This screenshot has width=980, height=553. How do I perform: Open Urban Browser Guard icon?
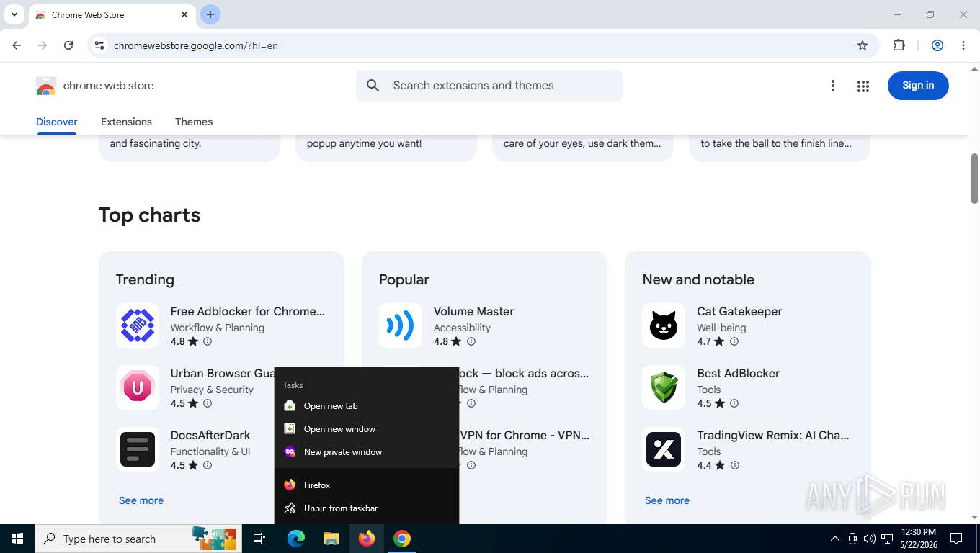138,387
